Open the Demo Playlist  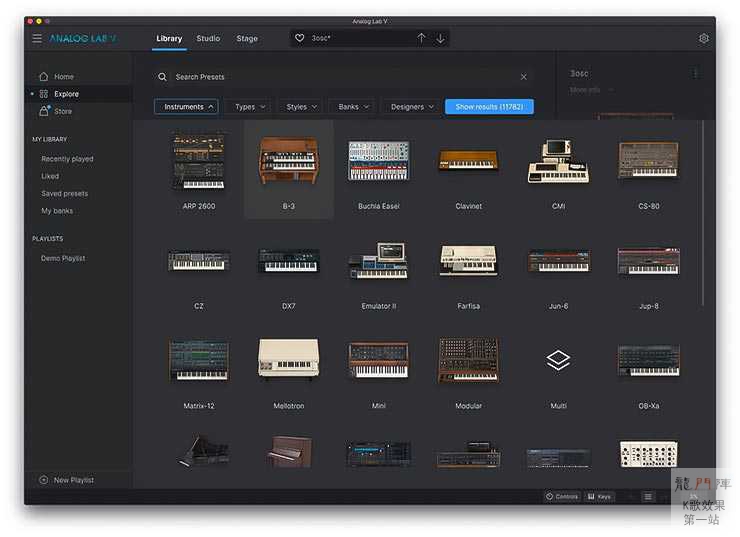(x=63, y=258)
